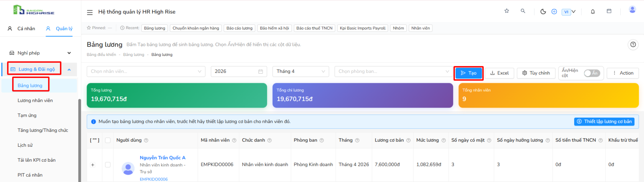The height and width of the screenshot is (182, 644).
Task: Click the star favorite icon in header
Action: click(x=507, y=11)
